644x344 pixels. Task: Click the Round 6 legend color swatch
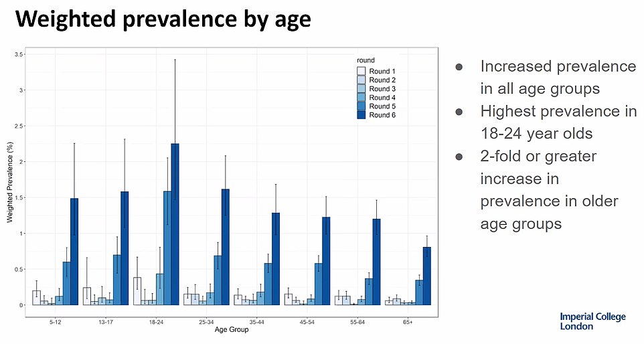361,115
